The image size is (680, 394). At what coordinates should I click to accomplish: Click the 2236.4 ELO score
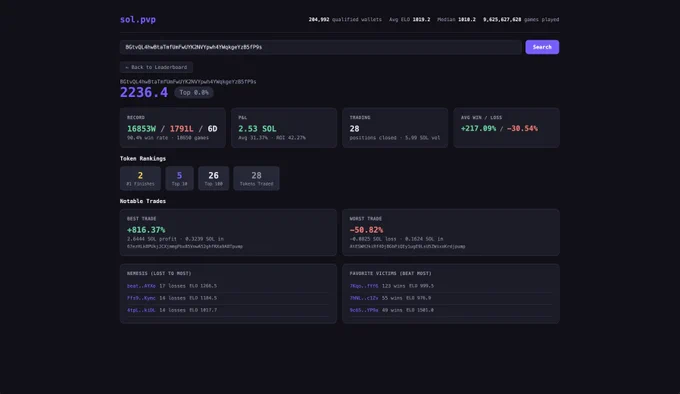144,92
